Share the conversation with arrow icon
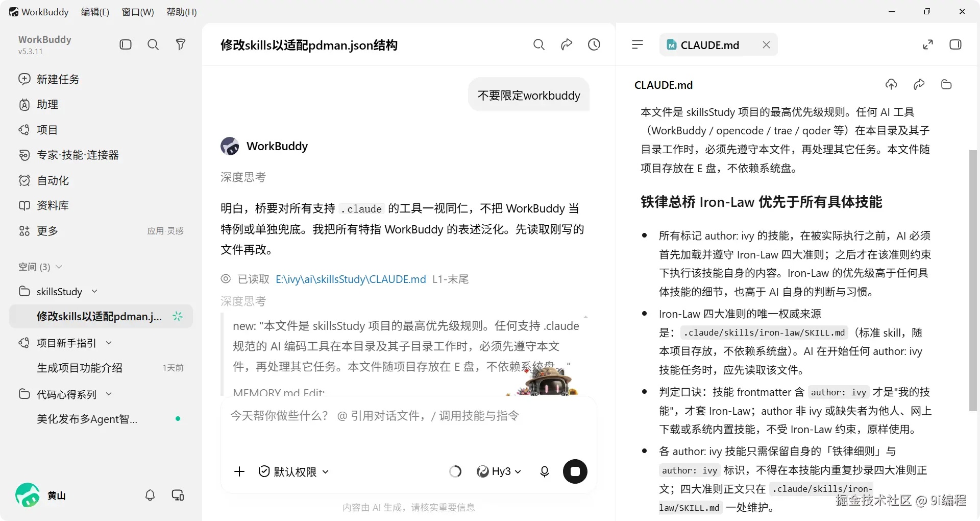 point(567,45)
